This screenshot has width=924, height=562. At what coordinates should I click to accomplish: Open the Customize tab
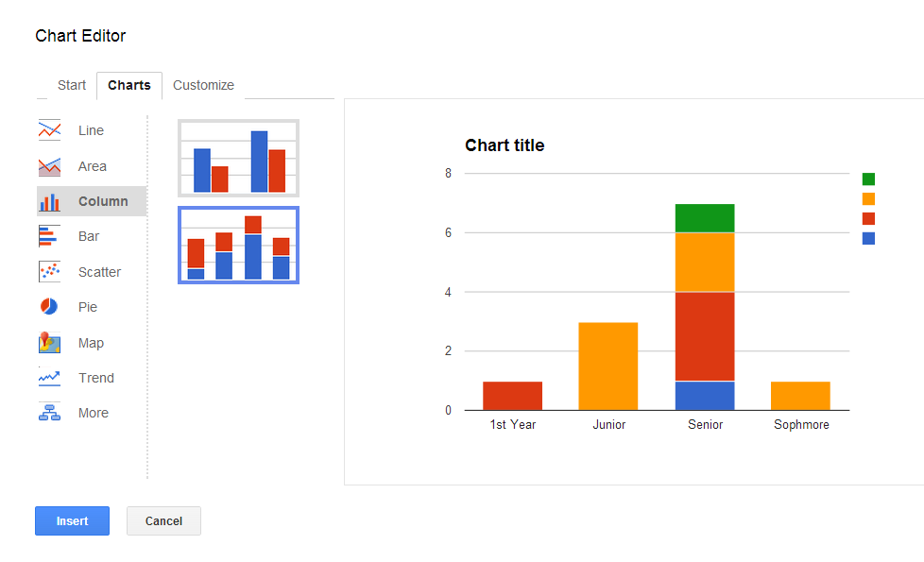[203, 85]
